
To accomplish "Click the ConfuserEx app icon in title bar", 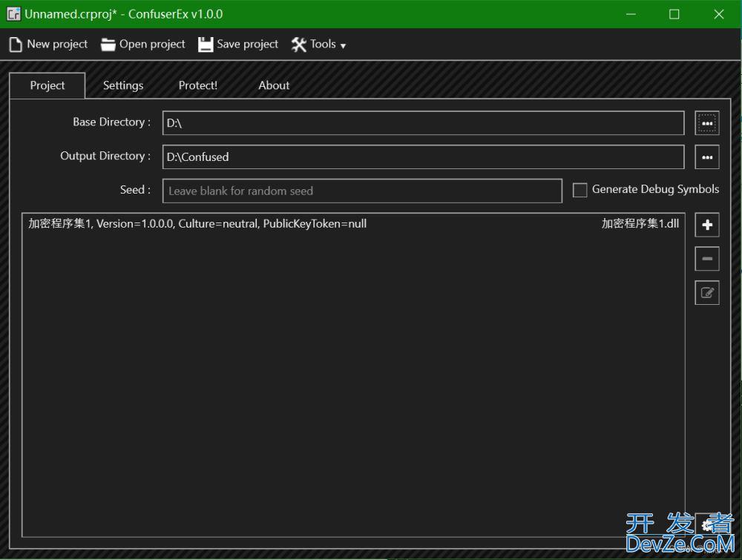I will (x=13, y=14).
